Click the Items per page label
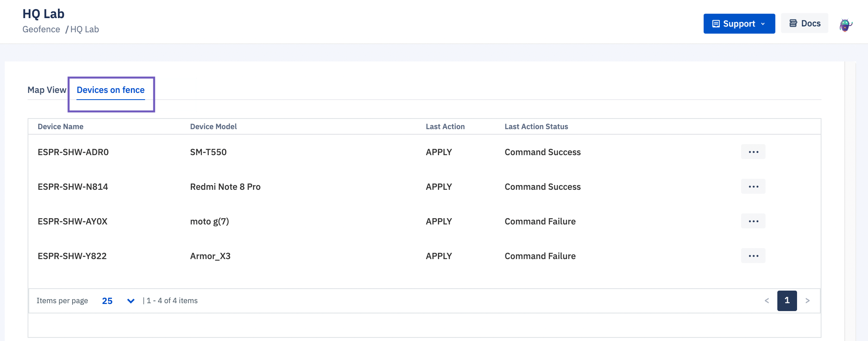The image size is (868, 341). 62,301
